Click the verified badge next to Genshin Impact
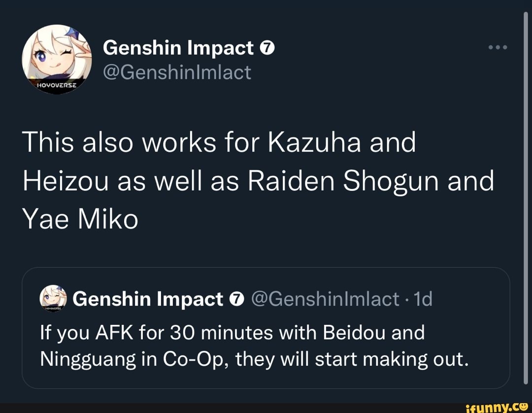 tap(267, 47)
